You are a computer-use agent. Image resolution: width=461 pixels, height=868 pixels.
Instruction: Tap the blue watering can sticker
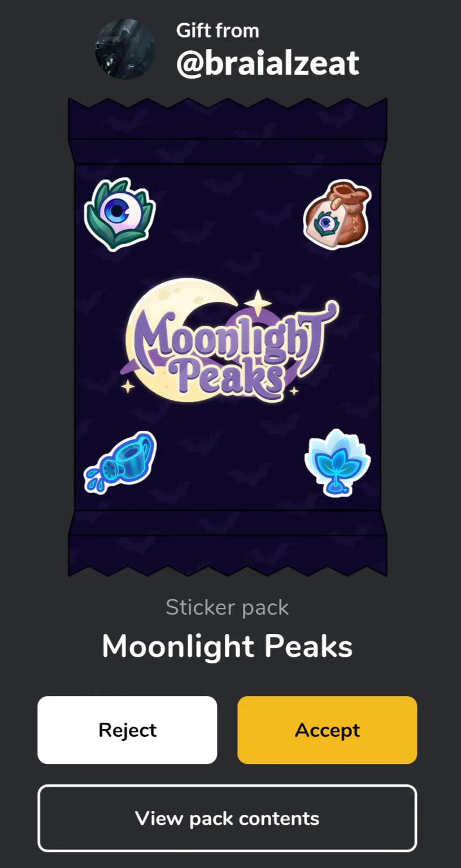[x=120, y=463]
